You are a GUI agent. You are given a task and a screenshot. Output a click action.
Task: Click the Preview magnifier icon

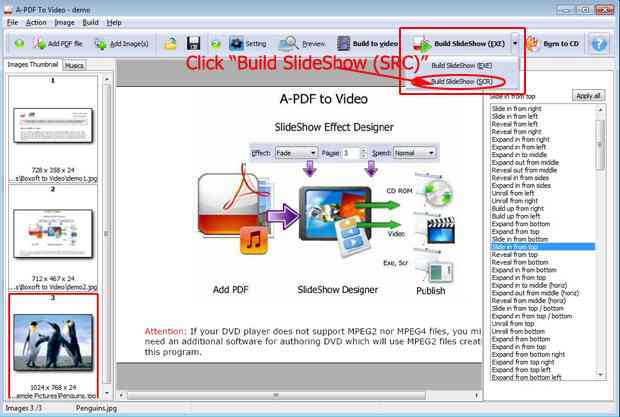[288, 43]
